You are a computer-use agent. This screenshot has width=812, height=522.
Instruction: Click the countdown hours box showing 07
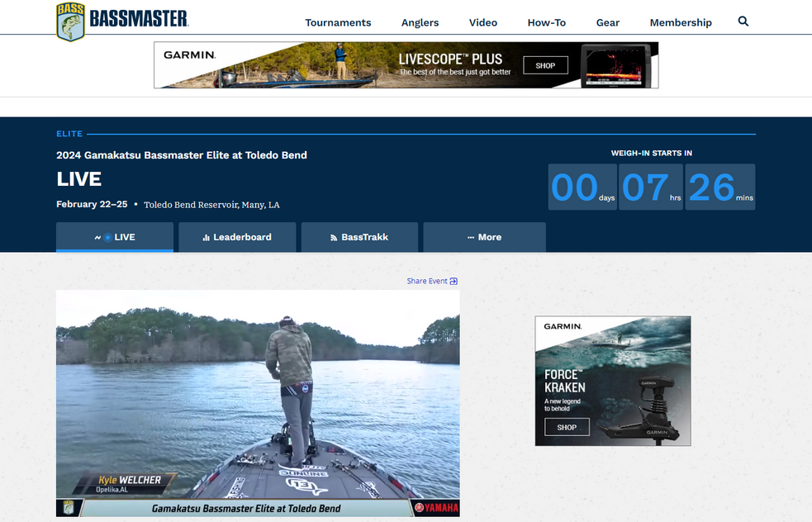[x=652, y=187]
